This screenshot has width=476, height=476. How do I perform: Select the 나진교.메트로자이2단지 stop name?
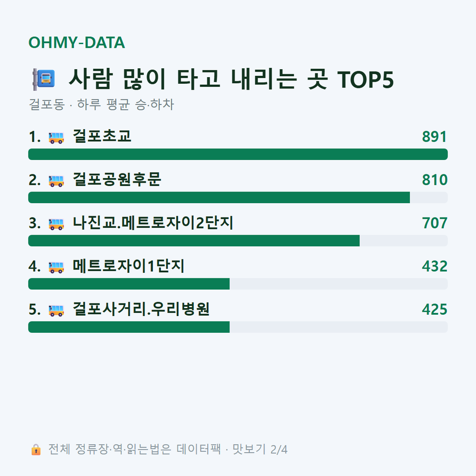(x=153, y=223)
